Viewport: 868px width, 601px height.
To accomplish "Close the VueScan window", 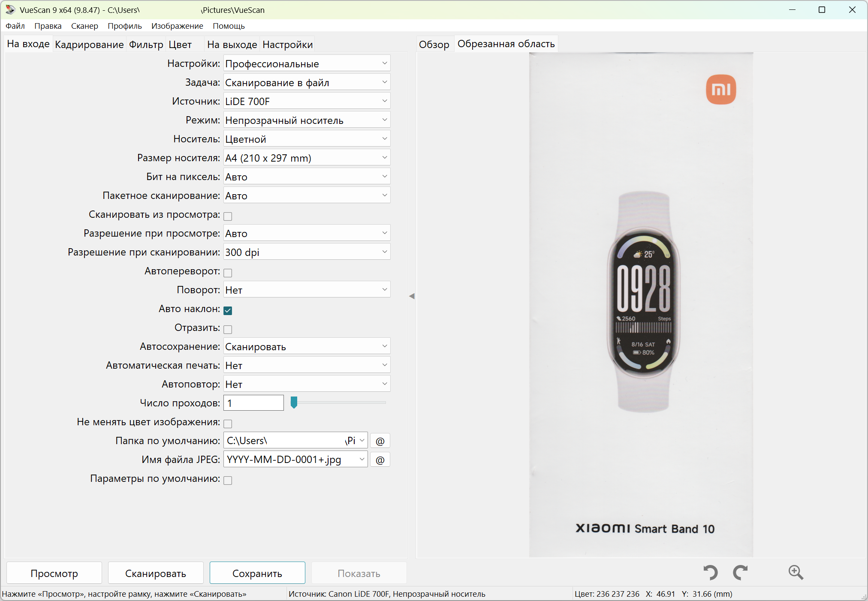I will (852, 10).
